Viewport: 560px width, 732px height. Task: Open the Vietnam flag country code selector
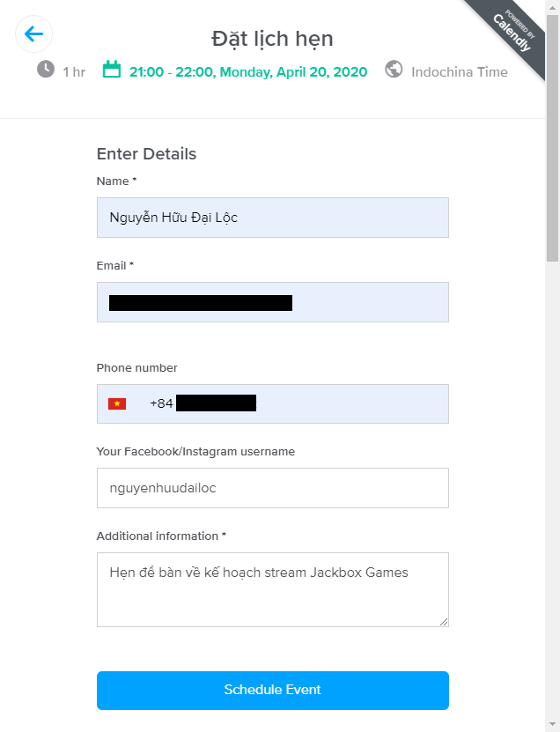pyautogui.click(x=117, y=403)
